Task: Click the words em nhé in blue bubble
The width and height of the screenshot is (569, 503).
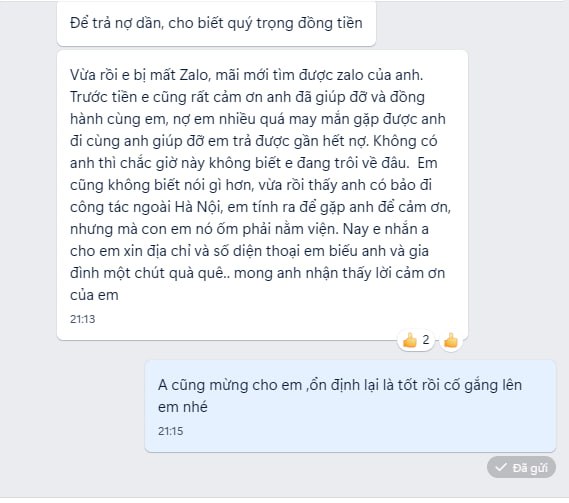Action: 183,407
